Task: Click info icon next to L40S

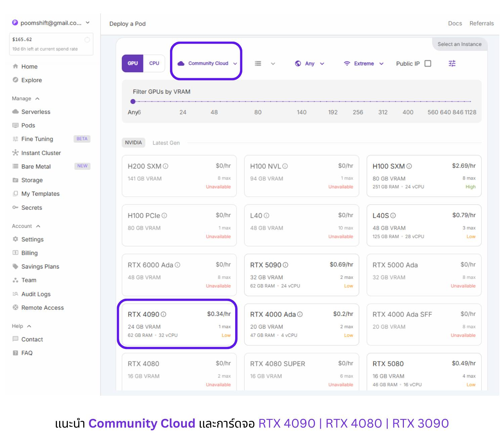Action: [393, 215]
